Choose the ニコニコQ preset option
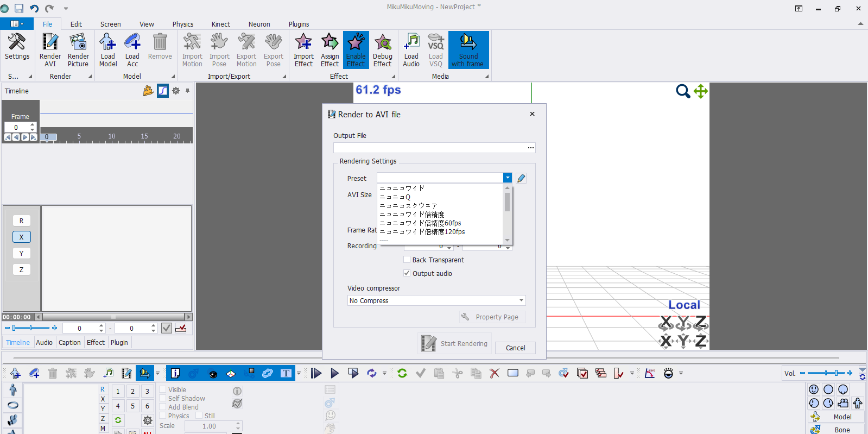The width and height of the screenshot is (868, 434). click(395, 197)
